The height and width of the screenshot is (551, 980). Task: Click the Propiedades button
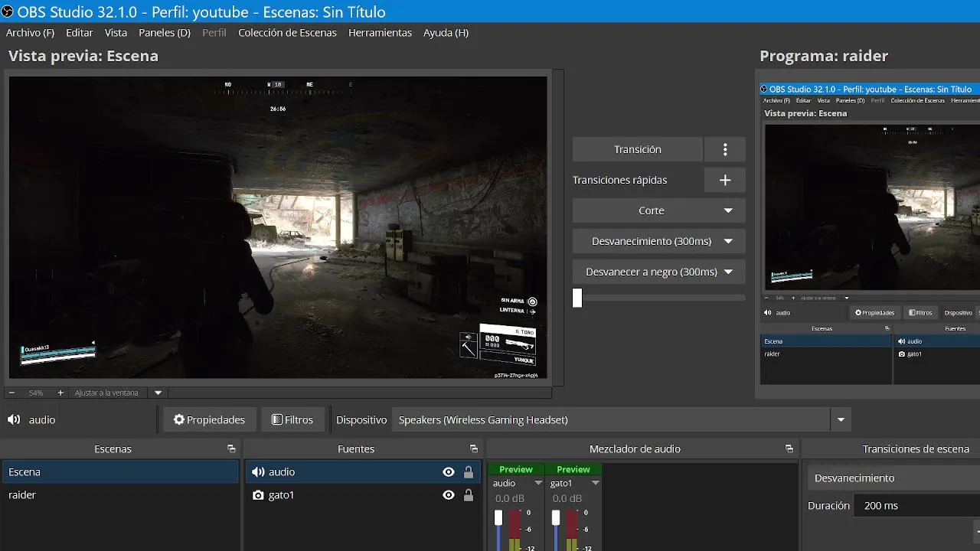tap(209, 419)
